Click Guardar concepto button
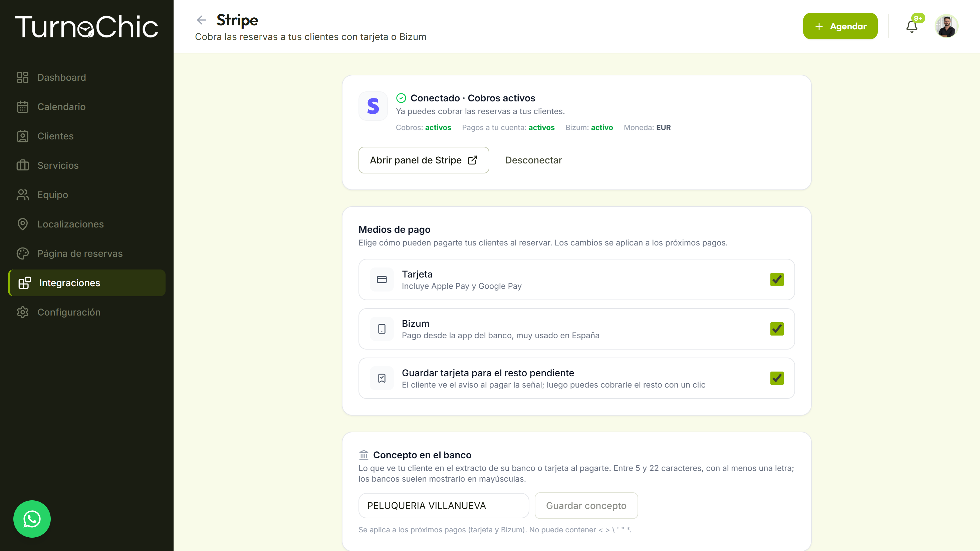 (x=586, y=506)
